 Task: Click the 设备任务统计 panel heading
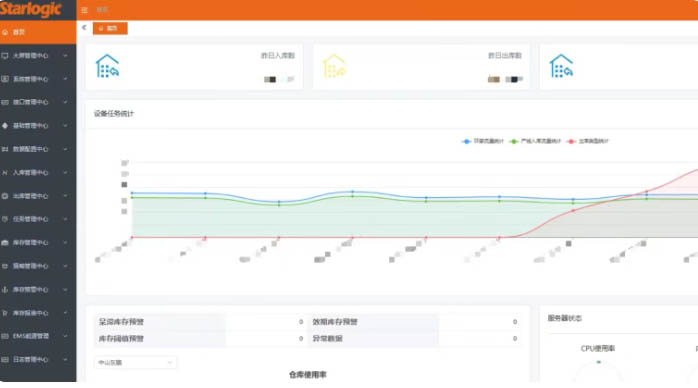click(x=114, y=113)
